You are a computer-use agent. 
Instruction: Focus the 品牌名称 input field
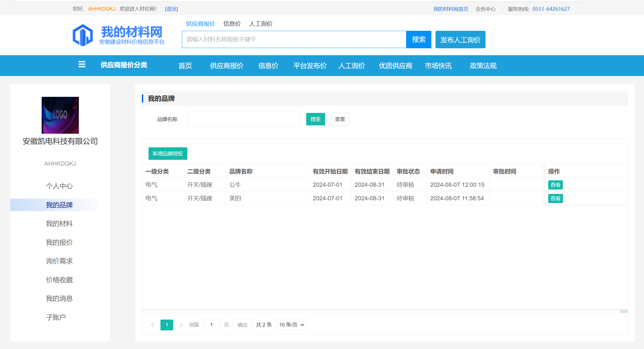243,119
